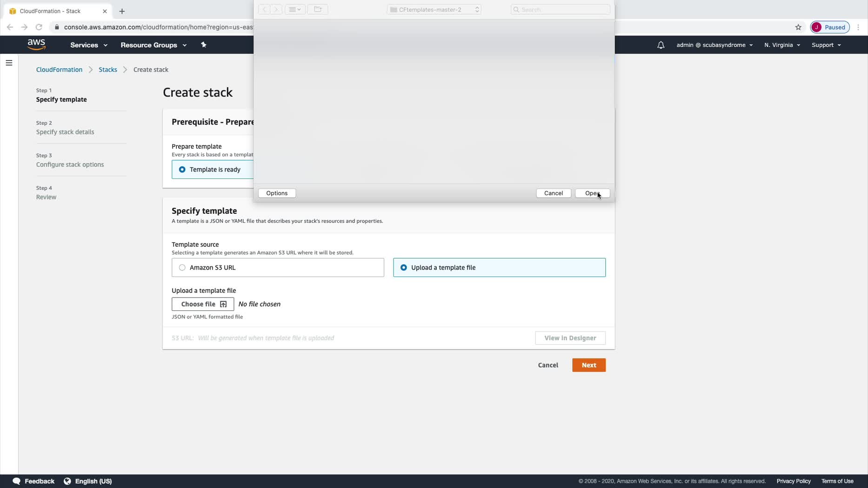Image resolution: width=868 pixels, height=488 pixels.
Task: Bookmark this page with the star
Action: pyautogui.click(x=798, y=27)
